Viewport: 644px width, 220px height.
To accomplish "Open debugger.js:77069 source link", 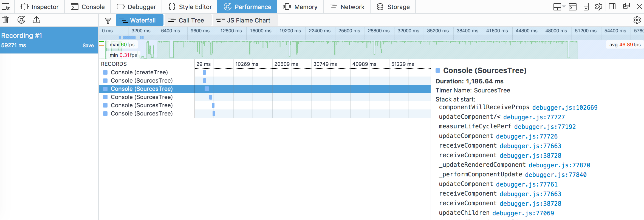I will (x=523, y=213).
